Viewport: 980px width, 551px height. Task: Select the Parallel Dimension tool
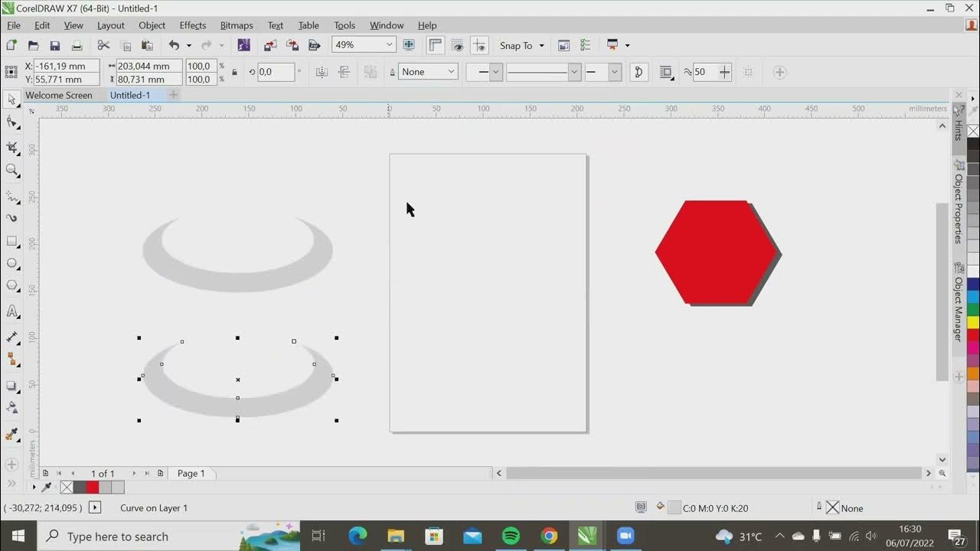(x=12, y=337)
